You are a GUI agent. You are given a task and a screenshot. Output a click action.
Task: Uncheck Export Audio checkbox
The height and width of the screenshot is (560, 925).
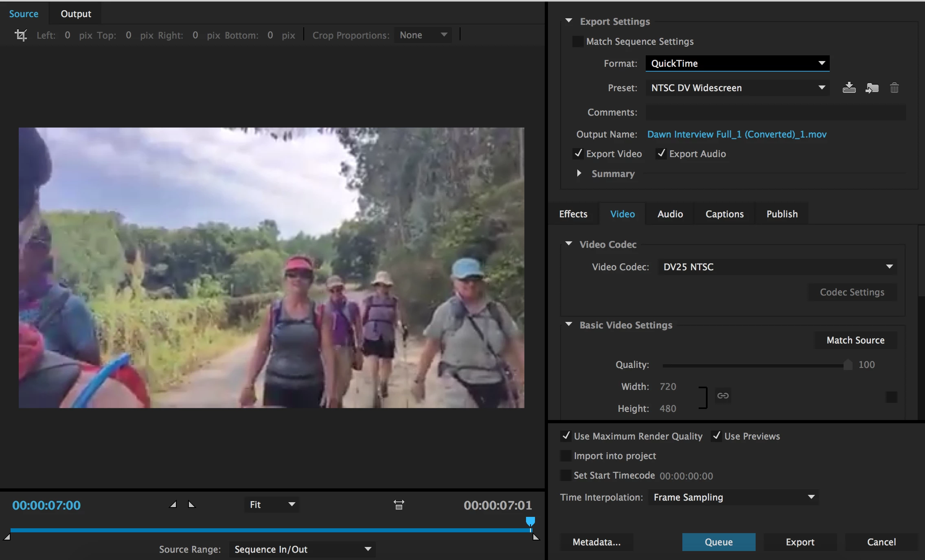coord(662,153)
